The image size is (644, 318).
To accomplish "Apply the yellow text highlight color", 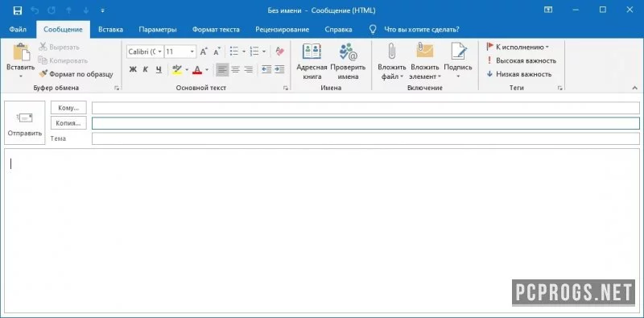I will pos(176,69).
